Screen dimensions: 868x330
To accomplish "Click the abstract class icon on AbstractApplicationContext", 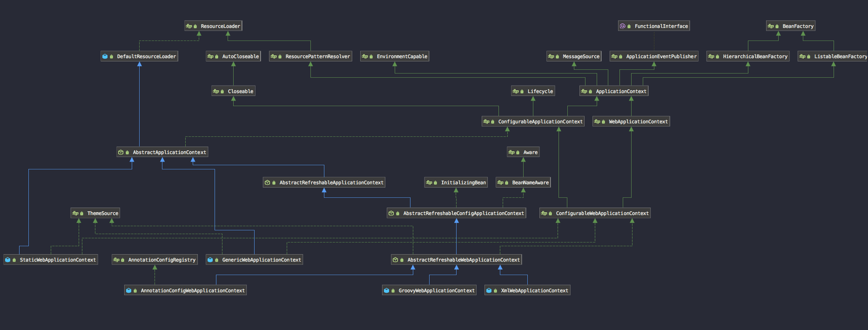I will click(x=121, y=152).
